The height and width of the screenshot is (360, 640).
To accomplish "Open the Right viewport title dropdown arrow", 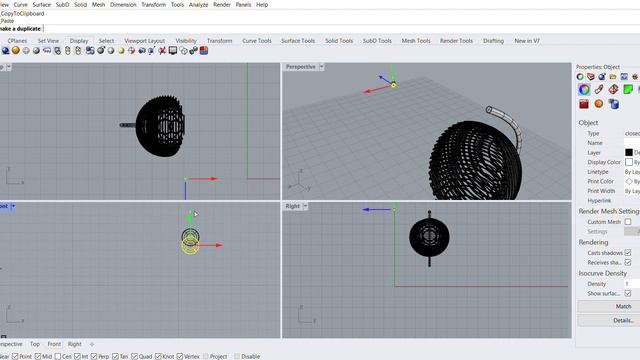I will click(x=305, y=207).
